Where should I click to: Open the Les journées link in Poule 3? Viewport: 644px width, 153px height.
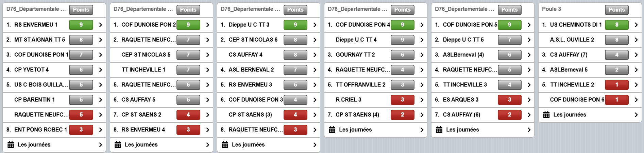coord(570,115)
